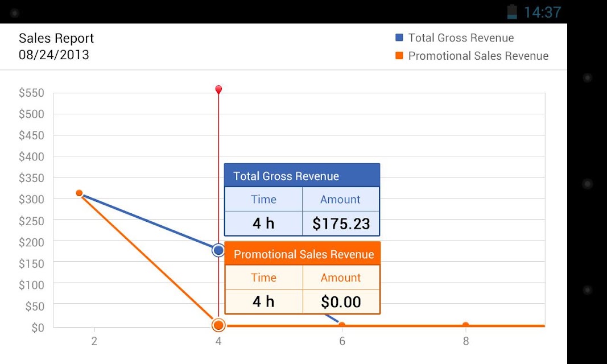Click the Total Gross Revenue tooltip header
The width and height of the screenshot is (607, 364).
tap(302, 175)
